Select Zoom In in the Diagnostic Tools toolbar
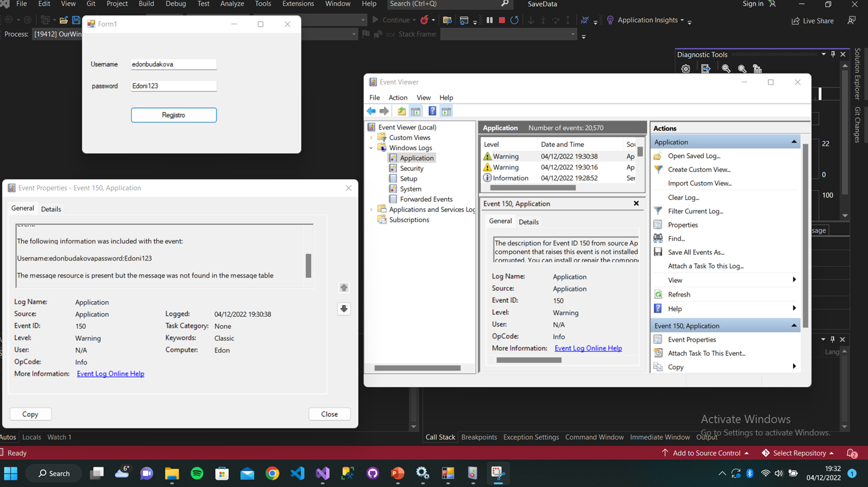Screen dimensions: 868x487 click(727, 68)
